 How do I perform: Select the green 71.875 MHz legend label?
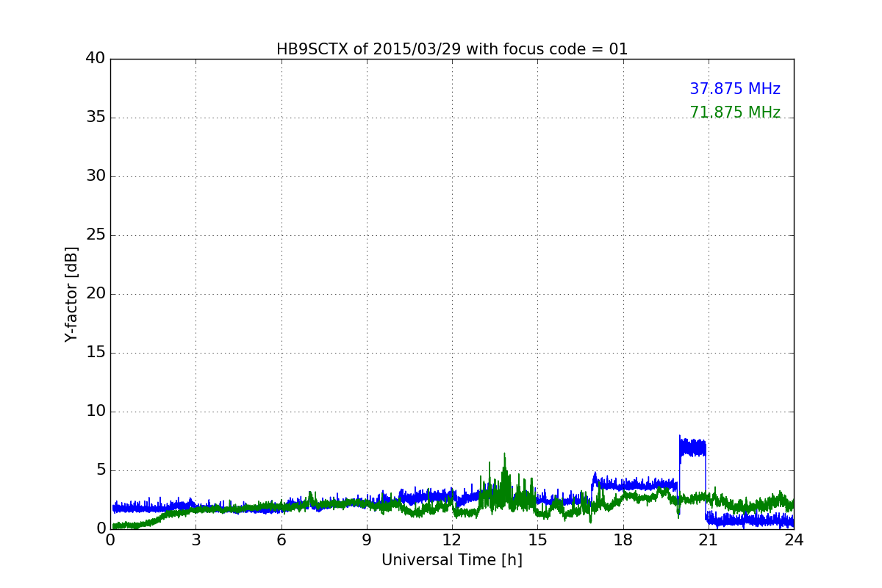point(735,112)
